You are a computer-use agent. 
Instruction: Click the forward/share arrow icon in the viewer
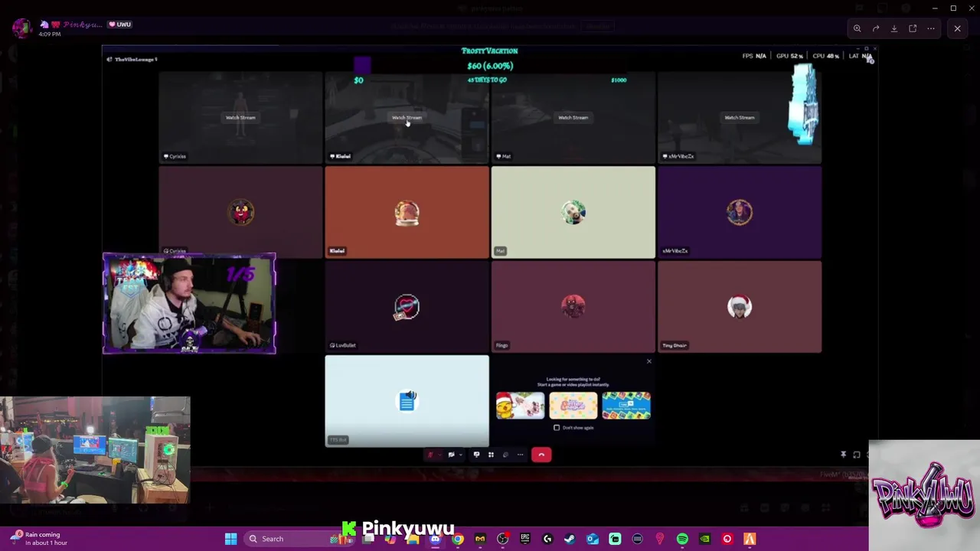[x=876, y=28]
